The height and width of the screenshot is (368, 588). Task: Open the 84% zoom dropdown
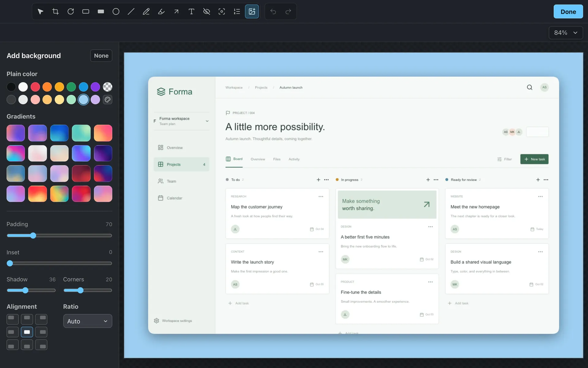click(566, 33)
